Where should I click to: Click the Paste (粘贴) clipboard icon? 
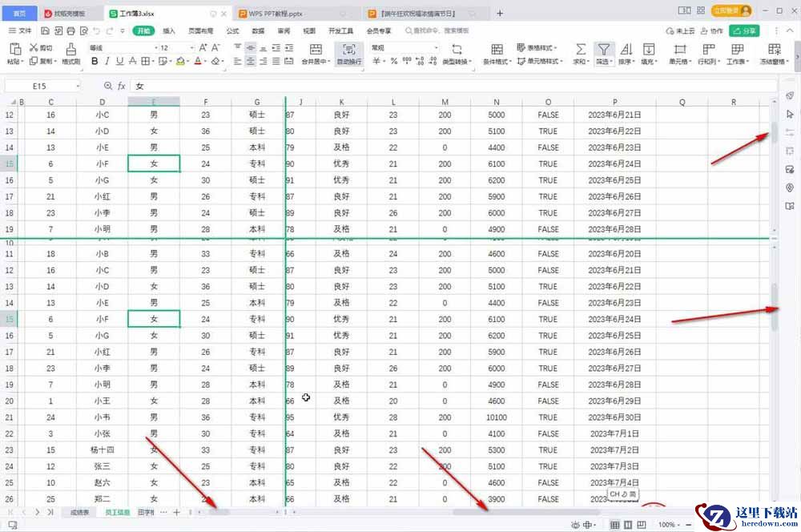(x=14, y=49)
